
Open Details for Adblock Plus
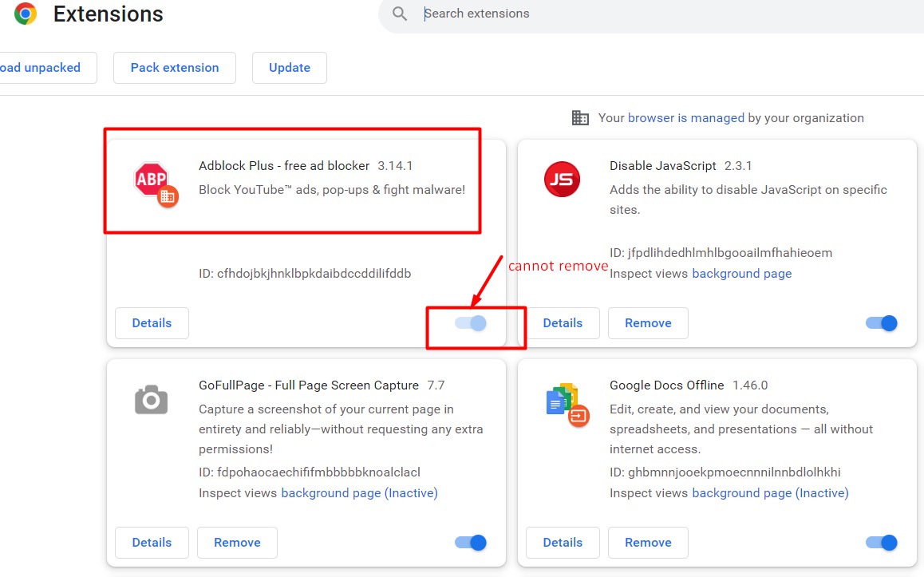tap(152, 323)
